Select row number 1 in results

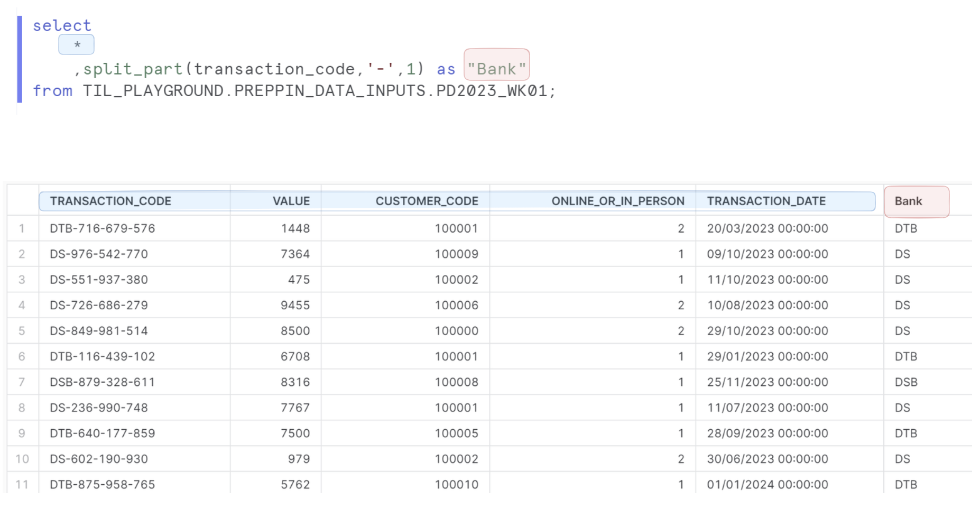pos(22,228)
